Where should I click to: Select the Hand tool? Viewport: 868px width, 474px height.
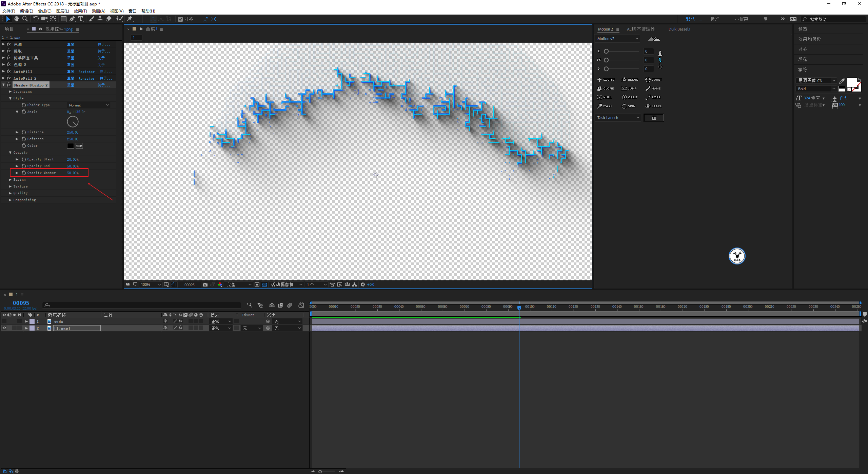(16, 19)
